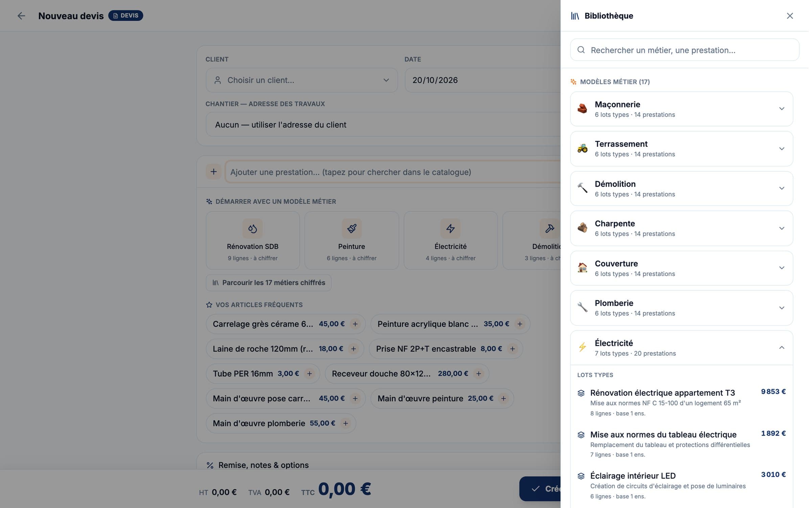Click the date field 20/10/2026
Image resolution: width=812 pixels, height=508 pixels.
point(483,80)
